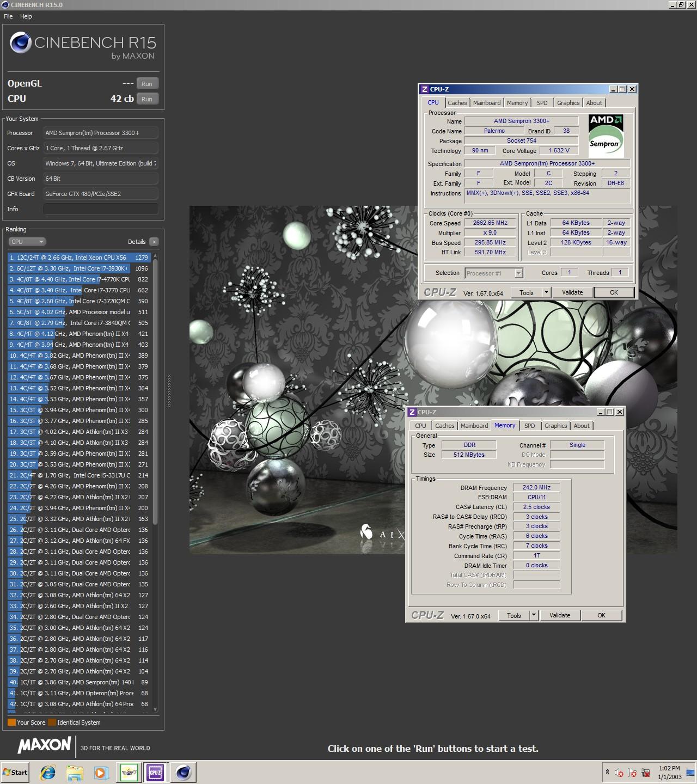The width and height of the screenshot is (697, 784).
Task: Click the Action Center flag tray icon
Action: pos(632,773)
